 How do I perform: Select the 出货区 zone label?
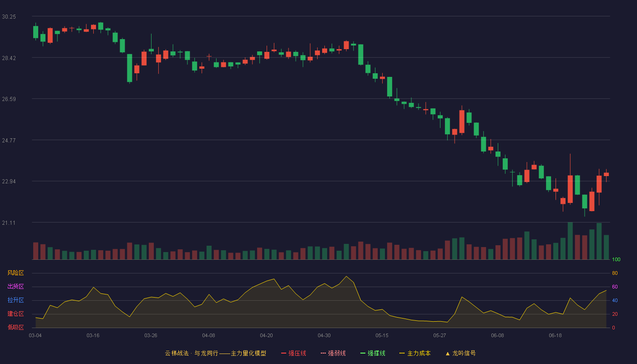(x=15, y=287)
